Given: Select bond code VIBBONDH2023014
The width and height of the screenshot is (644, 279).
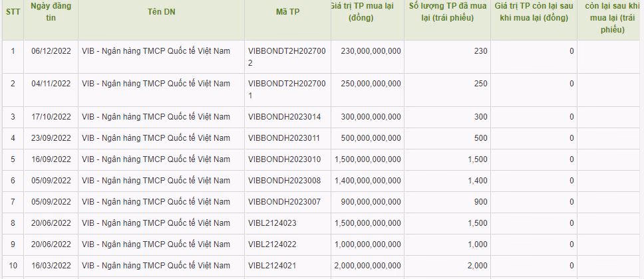Looking at the screenshot, I should pyautogui.click(x=284, y=117).
